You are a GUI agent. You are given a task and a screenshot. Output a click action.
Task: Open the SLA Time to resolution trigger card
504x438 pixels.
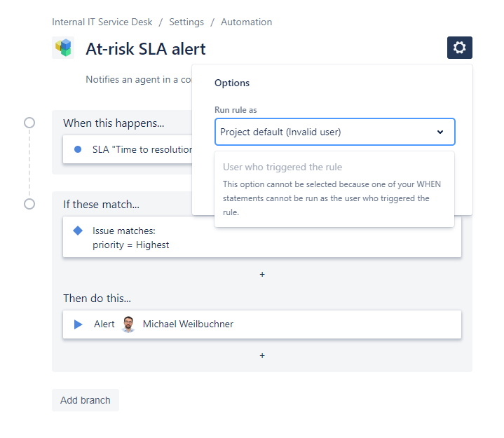(x=128, y=149)
